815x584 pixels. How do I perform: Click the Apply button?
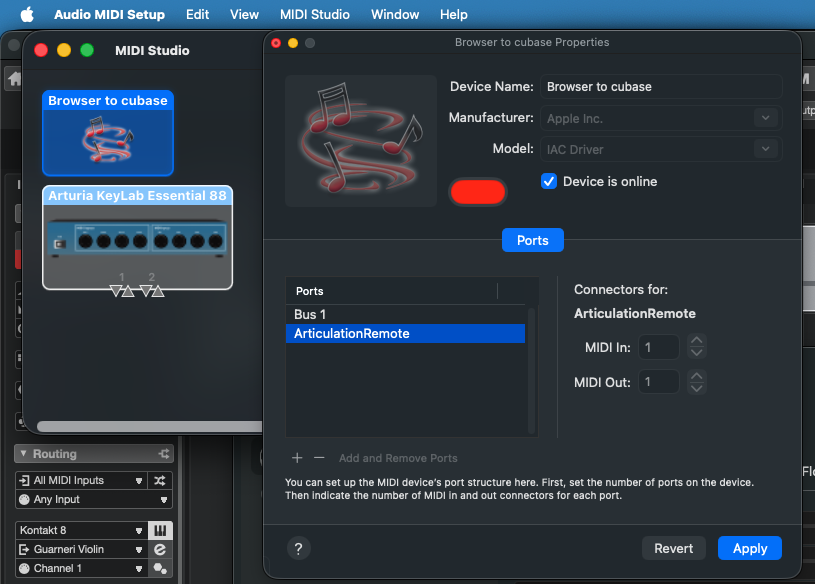[x=750, y=548]
